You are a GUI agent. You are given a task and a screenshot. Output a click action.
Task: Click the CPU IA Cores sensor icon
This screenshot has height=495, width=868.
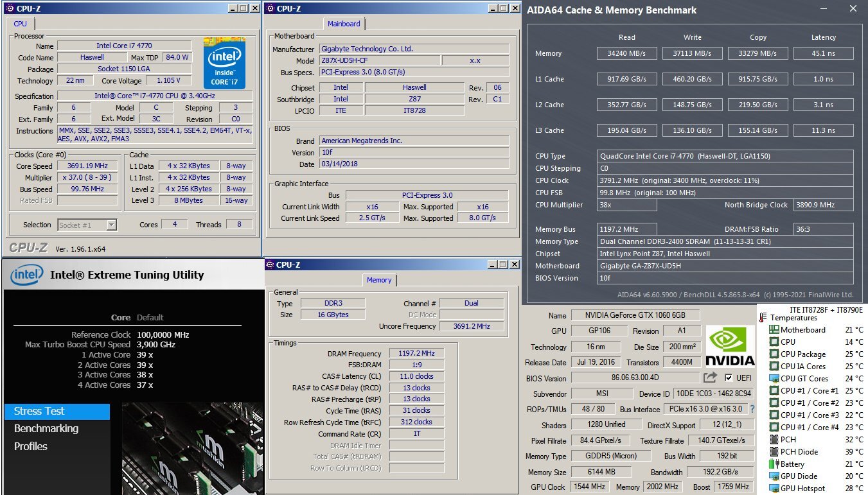pos(774,367)
